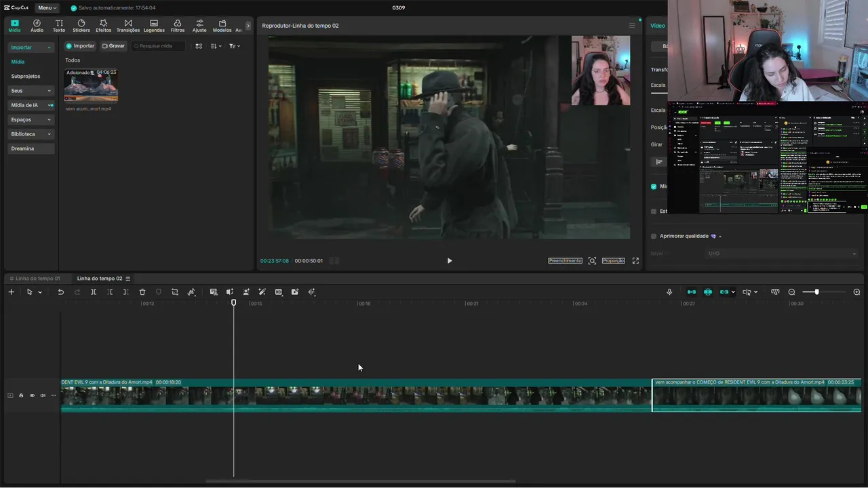
Task: Click the microphone voice-over record icon
Action: tap(669, 292)
